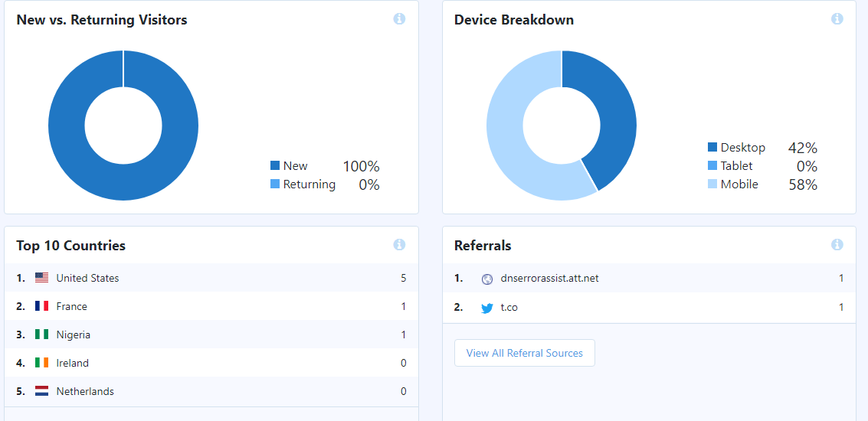Click the Twitter bird icon beside t.co

point(487,308)
